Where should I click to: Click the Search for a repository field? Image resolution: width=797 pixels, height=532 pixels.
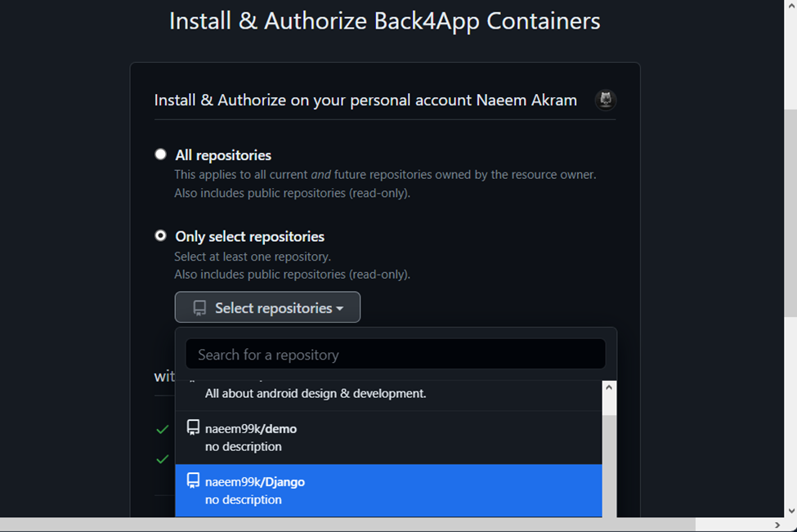pos(395,354)
